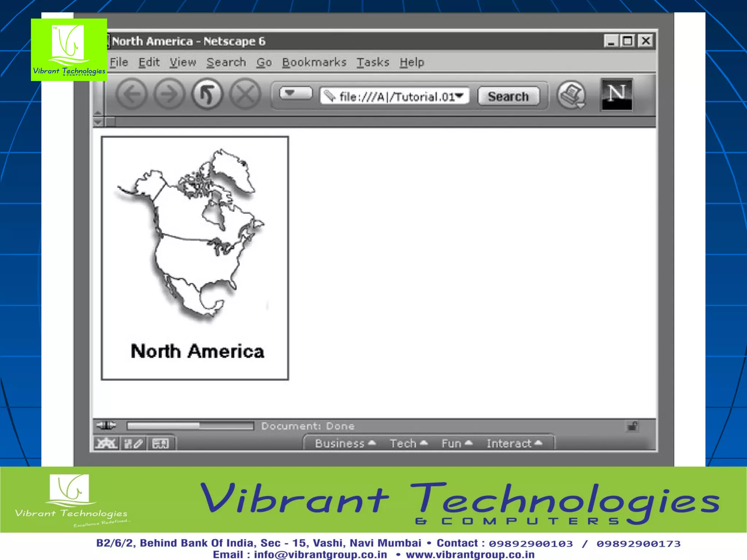This screenshot has width=747, height=560.
Task: Open the View menu
Action: [183, 62]
